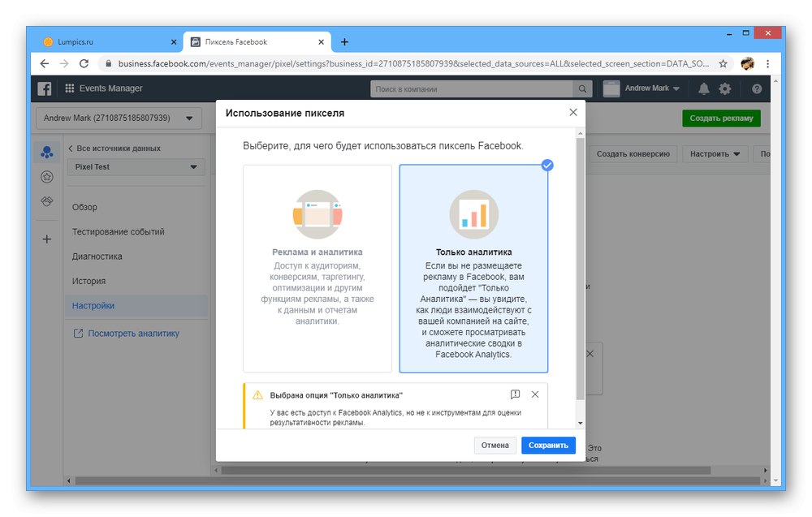Image resolution: width=812 pixels, height=517 pixels.
Task: Open "Обзор" in sidebar
Action: coord(84,207)
